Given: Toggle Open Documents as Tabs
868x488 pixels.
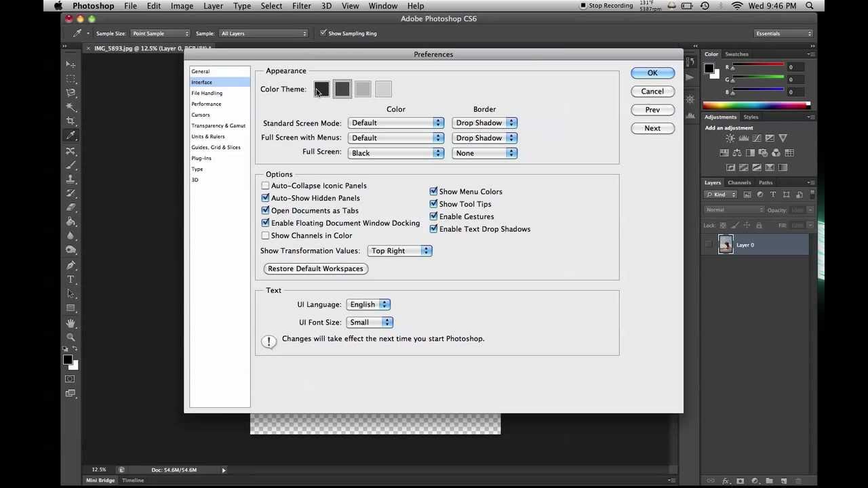Looking at the screenshot, I should pos(265,210).
